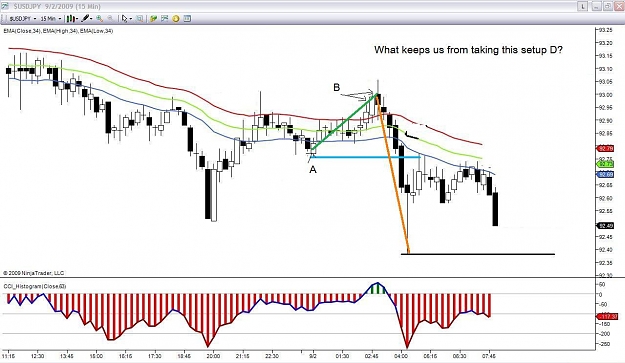Open the indicators toolbar icon
Screen dimensions: 625x363
pos(153,19)
